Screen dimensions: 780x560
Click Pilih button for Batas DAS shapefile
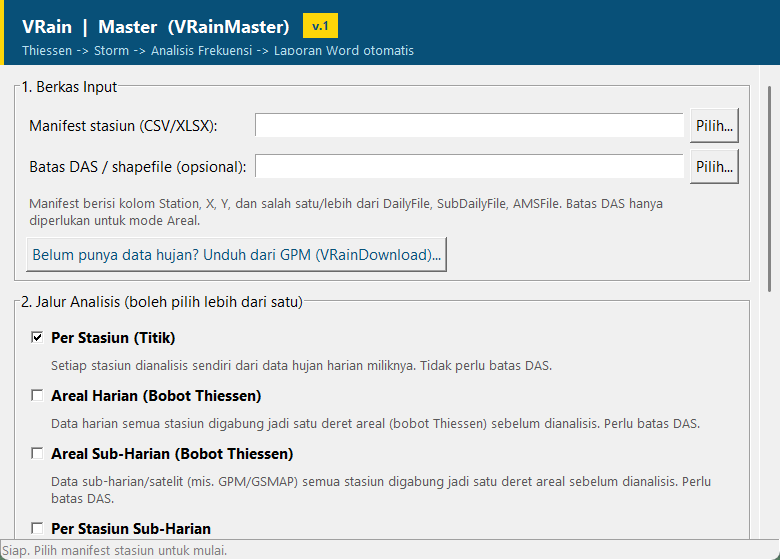point(714,166)
